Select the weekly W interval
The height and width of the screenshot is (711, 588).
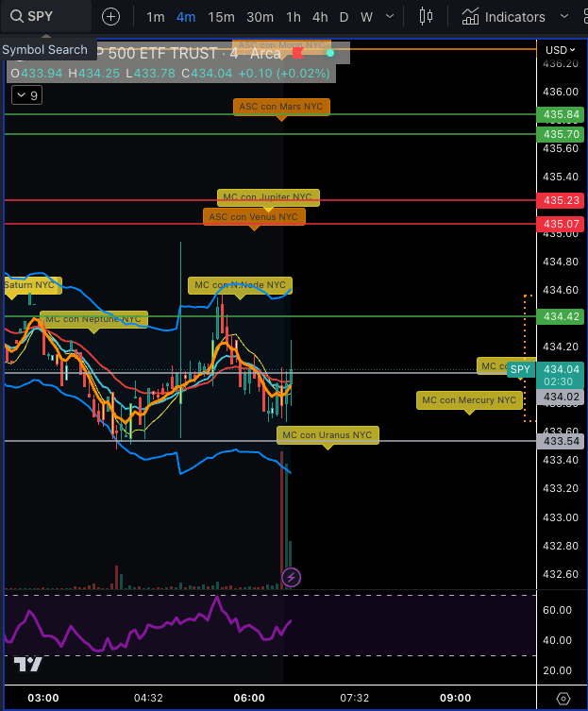click(x=366, y=17)
